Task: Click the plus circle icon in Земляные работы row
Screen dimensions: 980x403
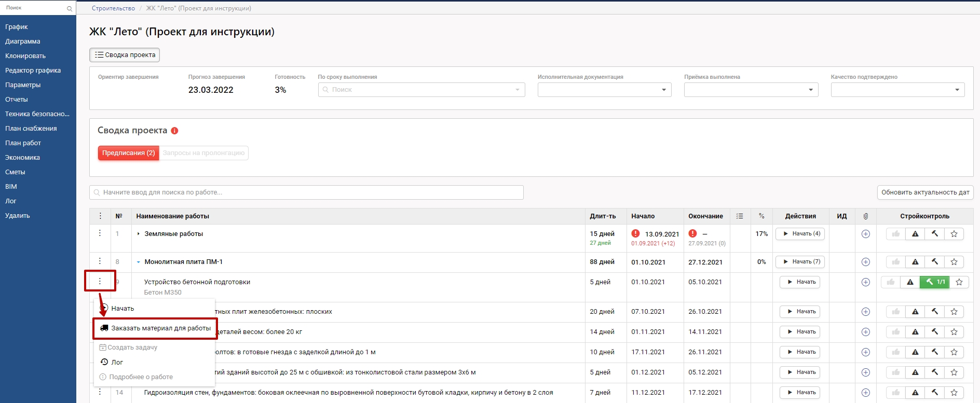Action: coord(865,234)
